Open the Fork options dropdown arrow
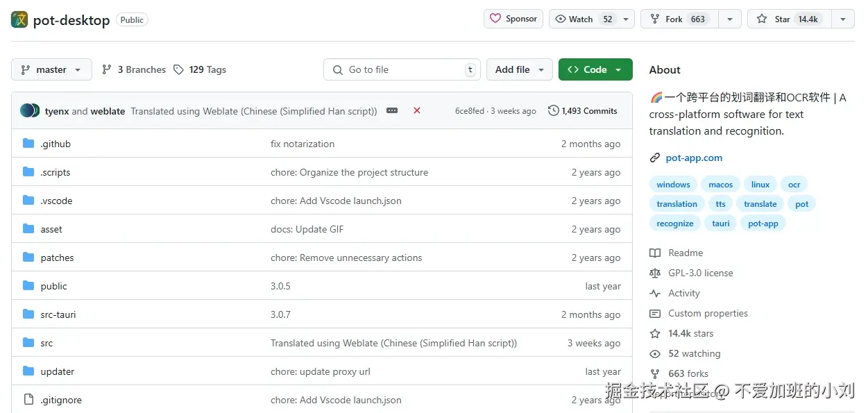The image size is (868, 413). (730, 19)
